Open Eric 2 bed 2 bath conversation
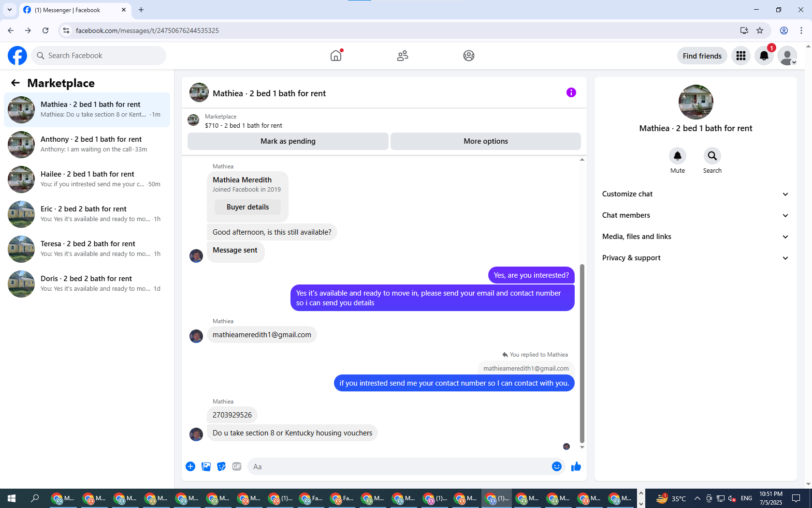The image size is (812, 508). 87,214
